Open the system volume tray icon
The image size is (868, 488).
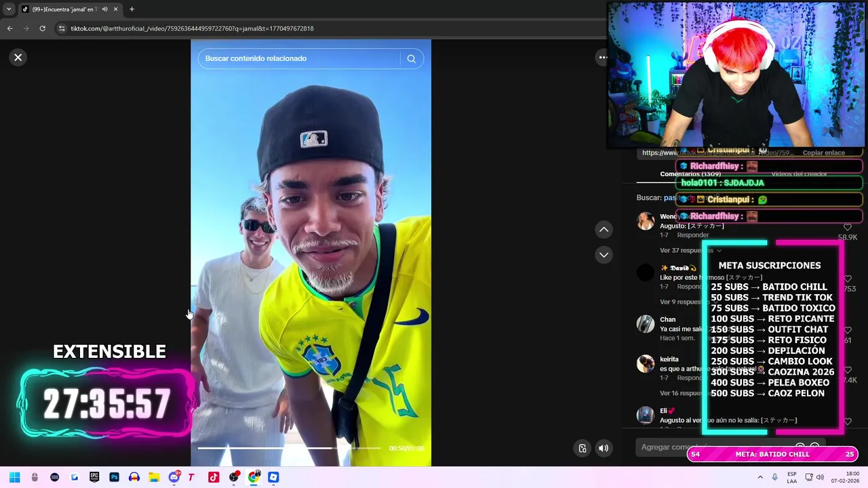[819, 477]
